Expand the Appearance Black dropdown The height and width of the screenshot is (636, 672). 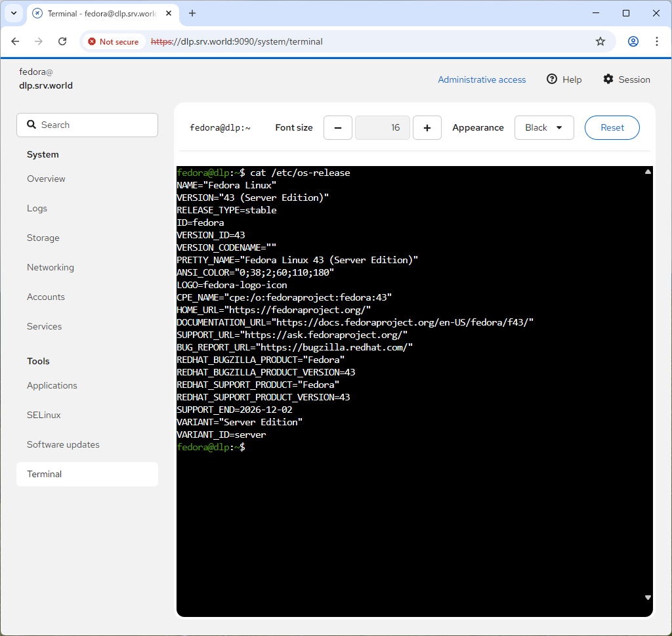pyautogui.click(x=544, y=128)
